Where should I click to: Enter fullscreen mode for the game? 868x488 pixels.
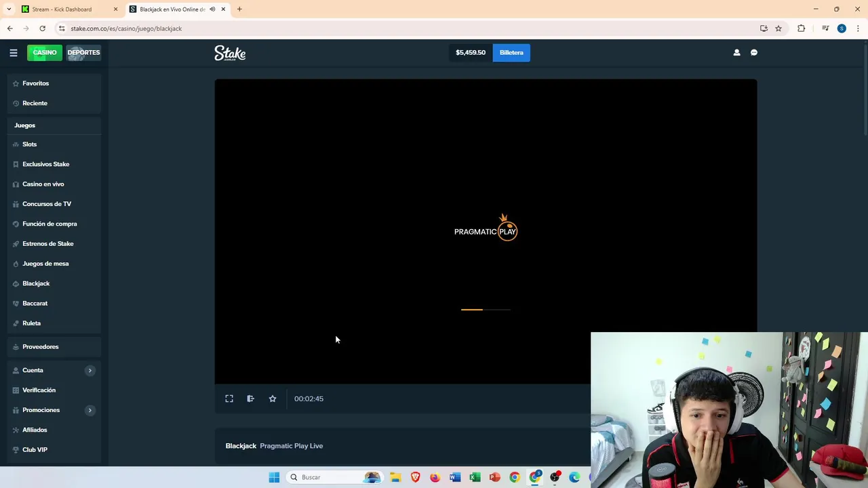(229, 399)
